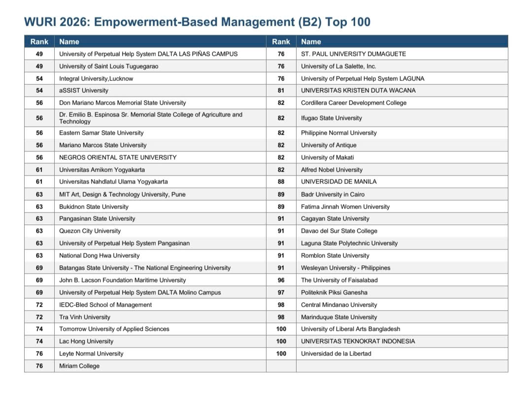The width and height of the screenshot is (532, 393).
Task: Select Davao del Sur State College
Action: pos(339,231)
